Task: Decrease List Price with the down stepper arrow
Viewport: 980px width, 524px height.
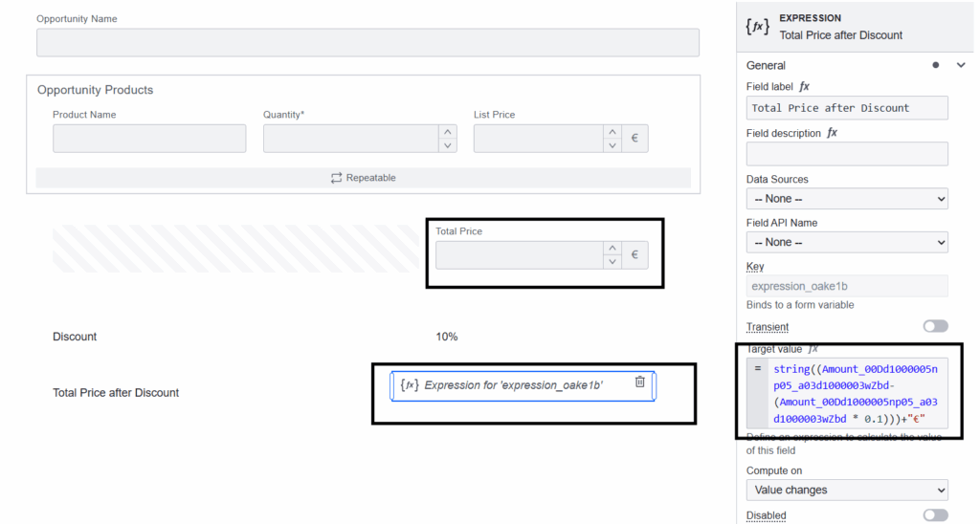Action: (x=612, y=146)
